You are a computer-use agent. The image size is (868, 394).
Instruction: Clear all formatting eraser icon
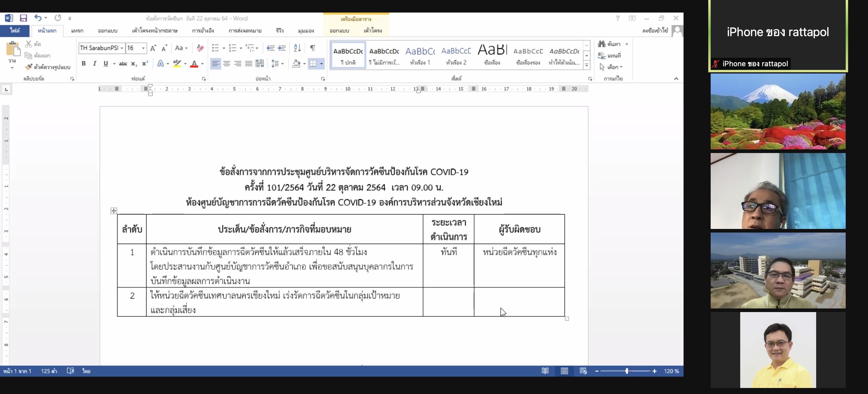point(200,48)
